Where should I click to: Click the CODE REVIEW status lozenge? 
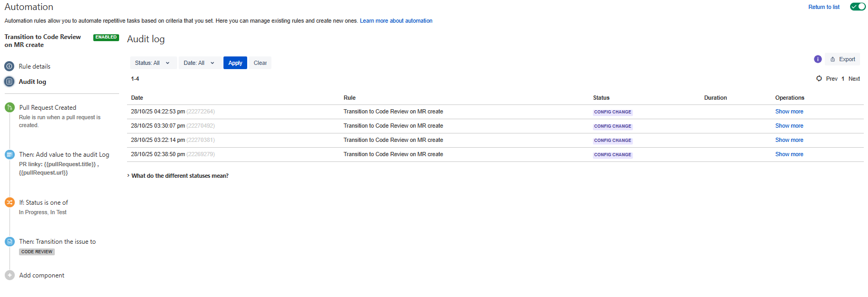[x=37, y=252]
